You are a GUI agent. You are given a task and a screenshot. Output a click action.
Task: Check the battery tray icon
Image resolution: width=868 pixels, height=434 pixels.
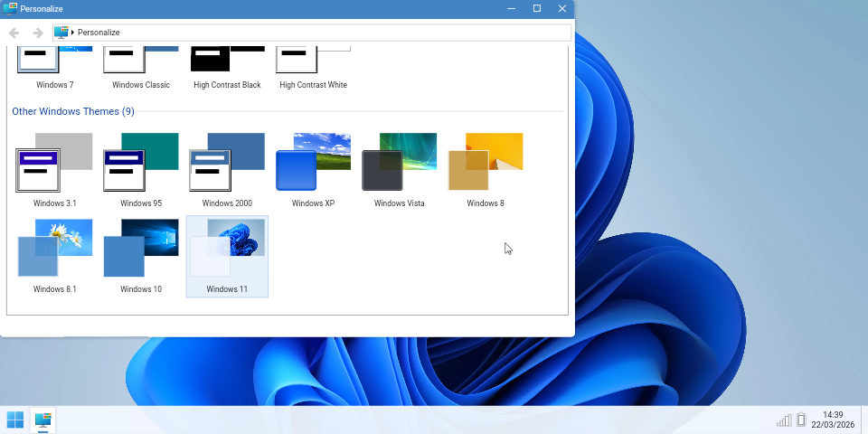click(x=801, y=420)
